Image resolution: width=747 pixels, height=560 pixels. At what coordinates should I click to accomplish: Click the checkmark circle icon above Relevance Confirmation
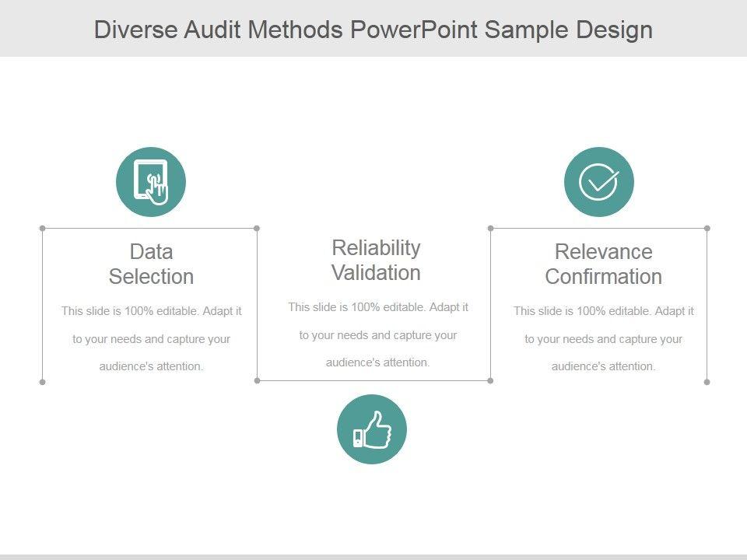click(598, 182)
